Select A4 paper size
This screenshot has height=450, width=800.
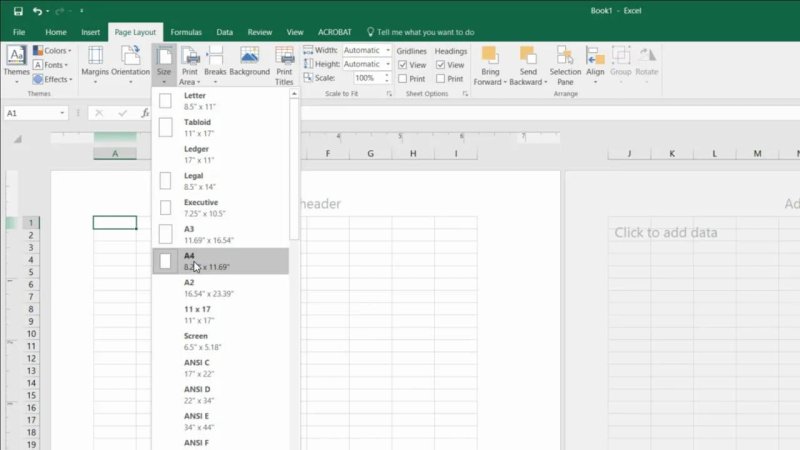coord(221,261)
